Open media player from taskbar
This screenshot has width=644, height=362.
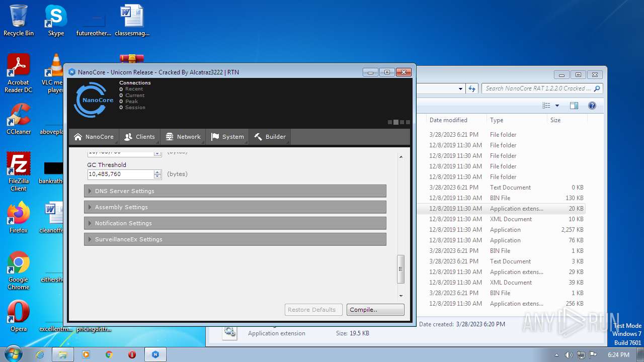(x=86, y=354)
